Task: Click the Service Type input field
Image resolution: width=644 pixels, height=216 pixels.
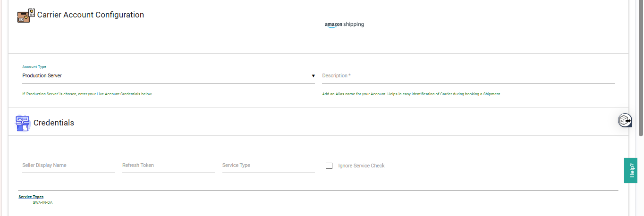Action: (x=268, y=166)
